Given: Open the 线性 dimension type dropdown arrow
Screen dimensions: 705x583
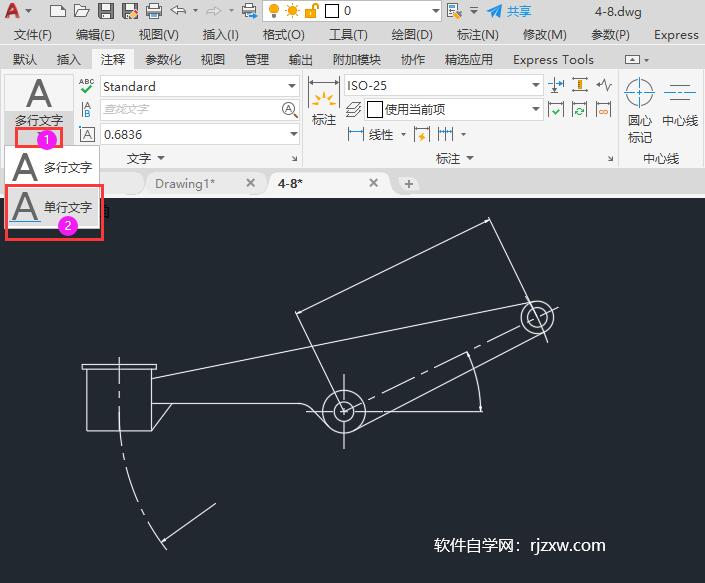Looking at the screenshot, I should [403, 134].
